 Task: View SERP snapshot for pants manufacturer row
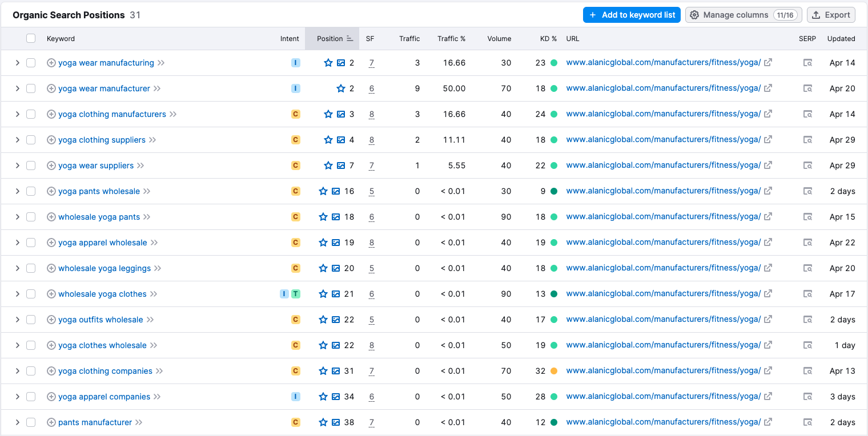807,422
